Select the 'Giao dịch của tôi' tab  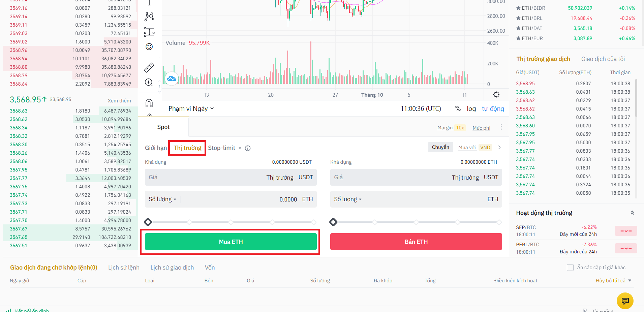tap(603, 59)
